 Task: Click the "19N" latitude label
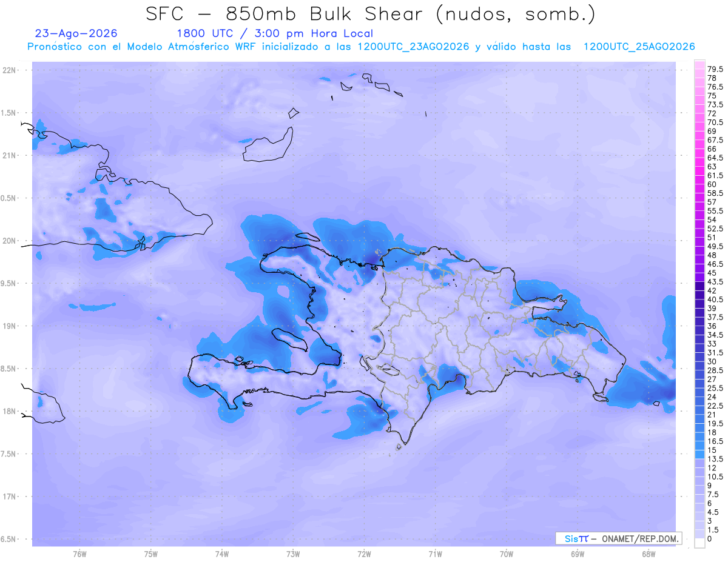click(10, 326)
